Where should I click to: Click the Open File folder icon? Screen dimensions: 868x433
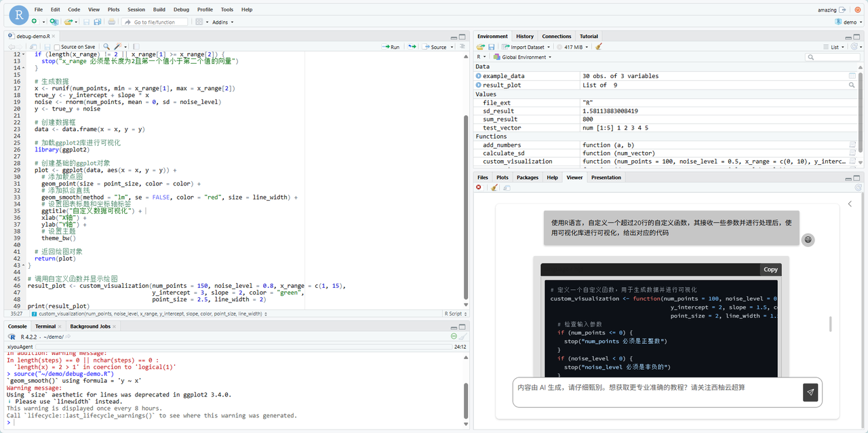click(x=68, y=22)
